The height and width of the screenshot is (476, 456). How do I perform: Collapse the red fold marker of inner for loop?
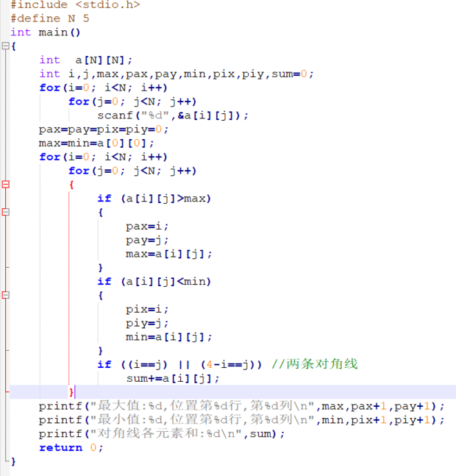[5, 185]
